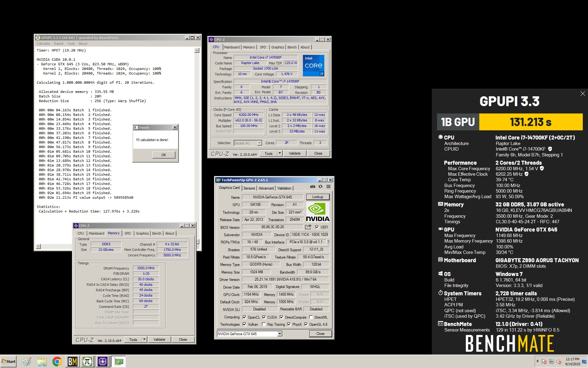Click the Close button in GPU-Z

(x=320, y=334)
